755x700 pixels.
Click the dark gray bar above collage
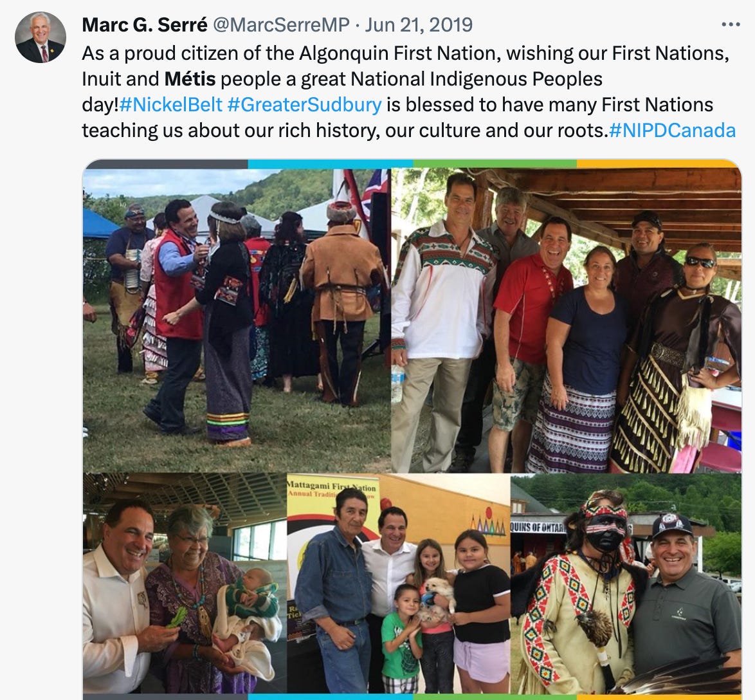coord(166,164)
